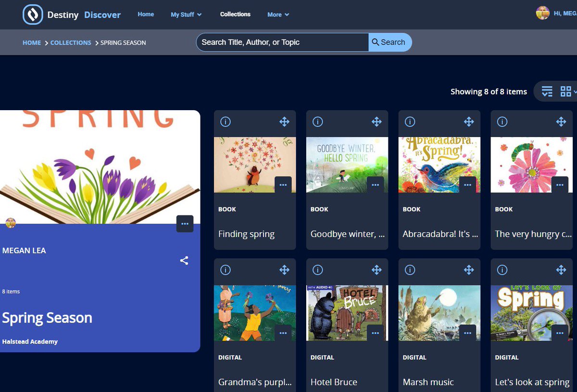Open info for The very hungry caterpillar
The image size is (577, 392).
click(x=502, y=122)
